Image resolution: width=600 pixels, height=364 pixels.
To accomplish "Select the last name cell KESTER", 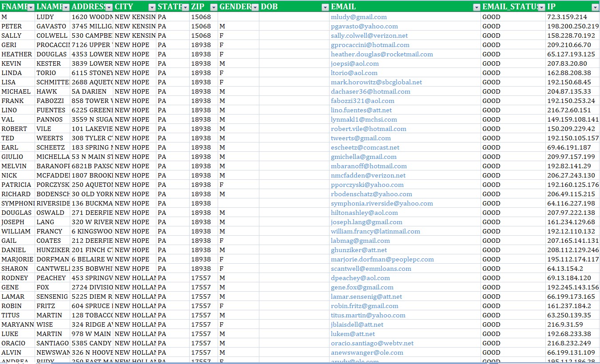I will pos(52,63).
